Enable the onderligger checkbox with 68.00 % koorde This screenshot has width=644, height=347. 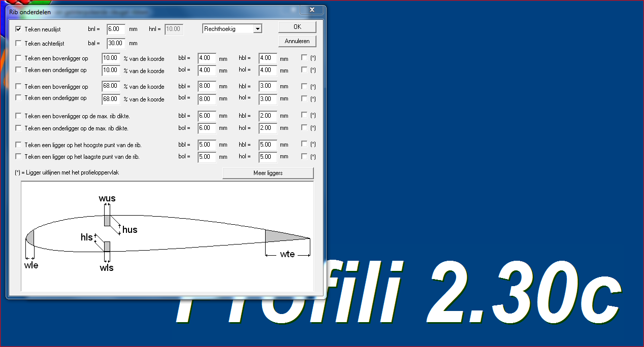[19, 98]
